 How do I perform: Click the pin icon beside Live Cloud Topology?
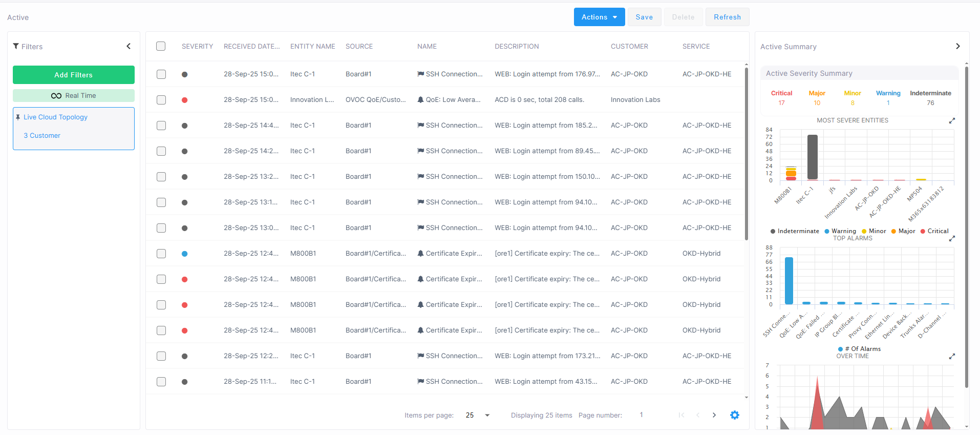pyautogui.click(x=18, y=117)
